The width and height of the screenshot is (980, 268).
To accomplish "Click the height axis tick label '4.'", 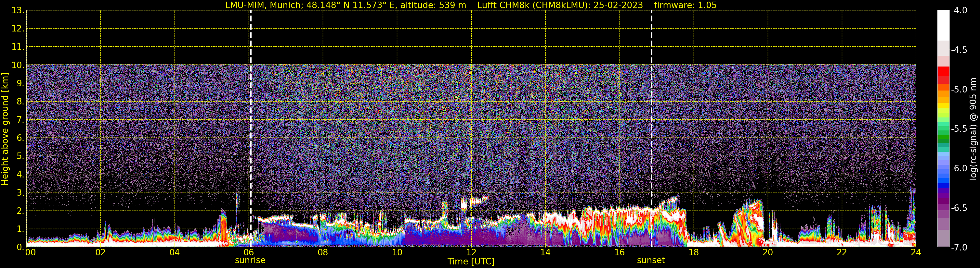I will click(20, 174).
